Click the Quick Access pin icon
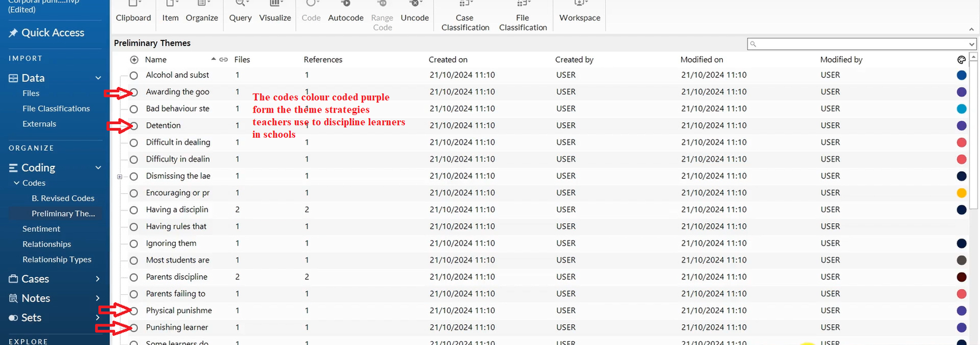This screenshot has width=980, height=345. 13,33
